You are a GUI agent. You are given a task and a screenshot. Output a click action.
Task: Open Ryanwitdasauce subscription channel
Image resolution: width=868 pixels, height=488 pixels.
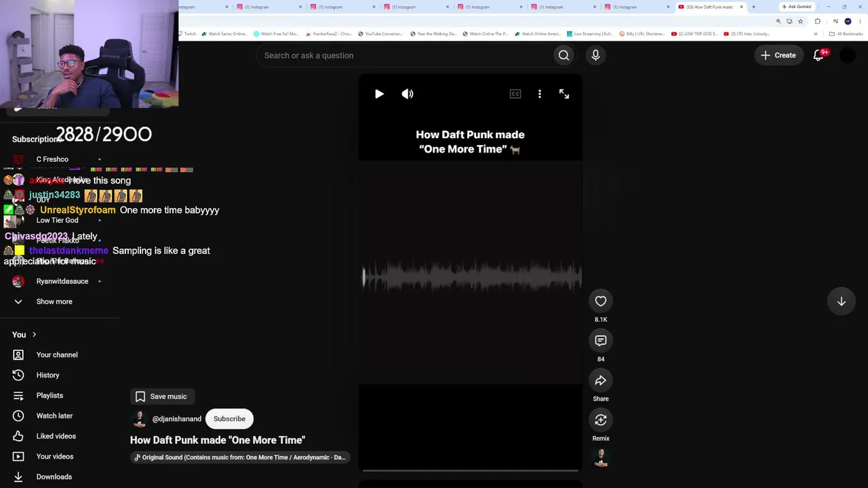pyautogui.click(x=62, y=281)
